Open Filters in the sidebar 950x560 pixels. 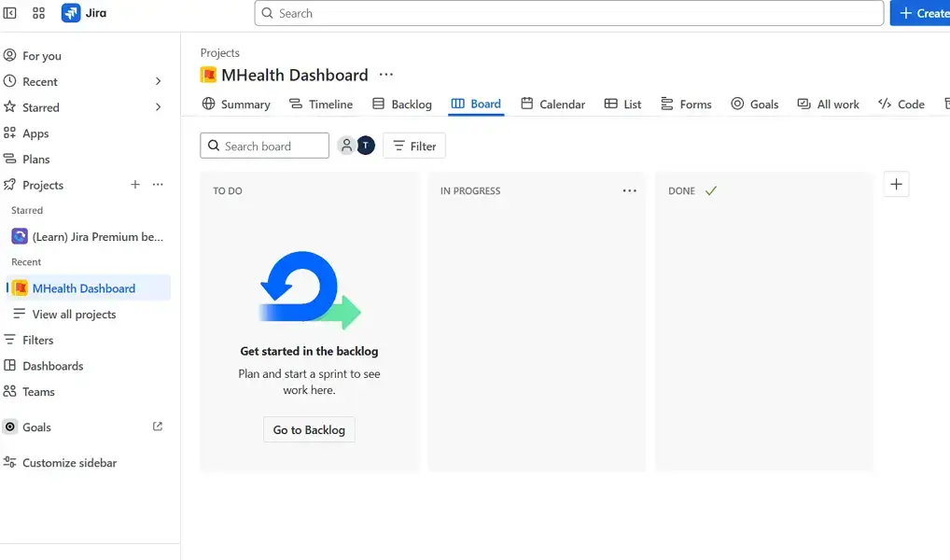(x=37, y=340)
